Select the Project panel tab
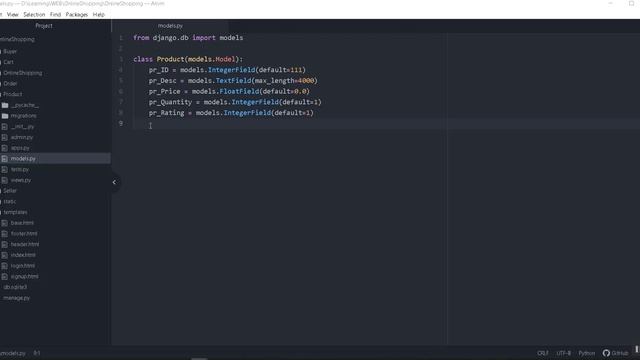The height and width of the screenshot is (360, 640). click(x=44, y=26)
